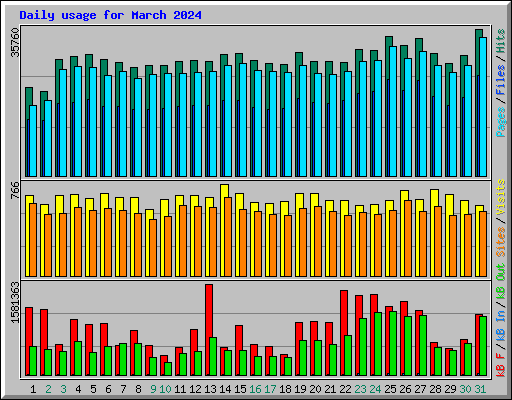Click day label 24 on x-axis

tap(375, 389)
